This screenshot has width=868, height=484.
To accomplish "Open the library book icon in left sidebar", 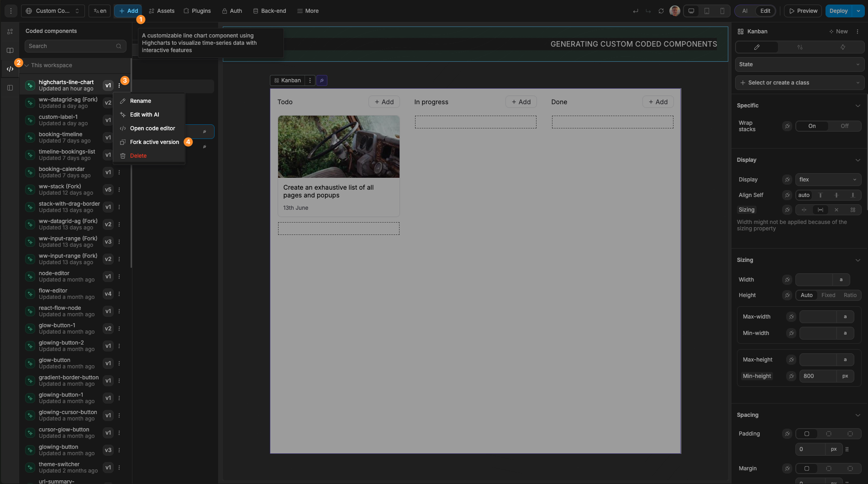I will coord(10,51).
